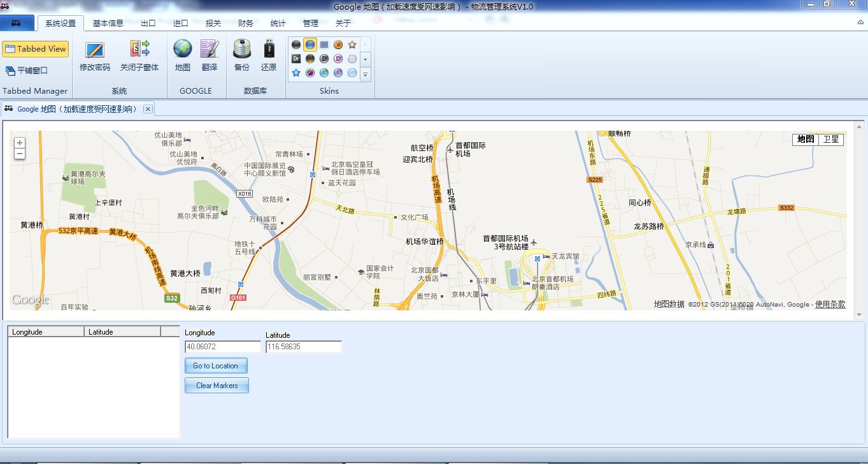Toggle the Tabbed View mode
868x464 pixels.
pos(36,49)
